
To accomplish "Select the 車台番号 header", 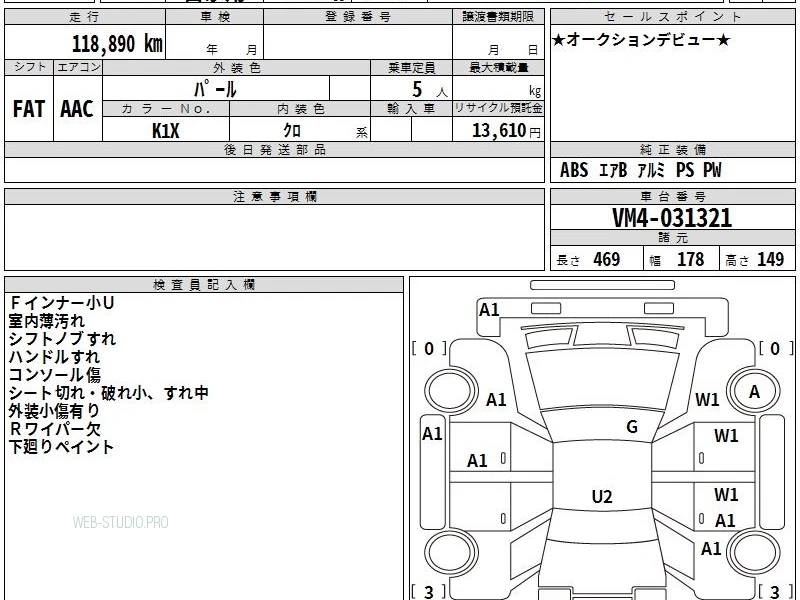I will coord(673,196).
